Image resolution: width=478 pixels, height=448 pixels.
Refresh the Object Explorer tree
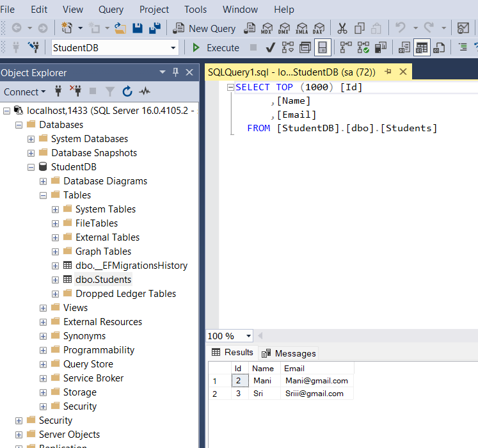[x=127, y=92]
